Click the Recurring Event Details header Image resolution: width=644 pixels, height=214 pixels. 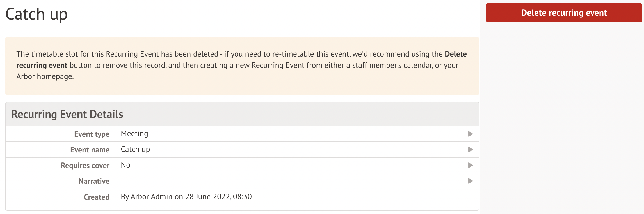(67, 114)
